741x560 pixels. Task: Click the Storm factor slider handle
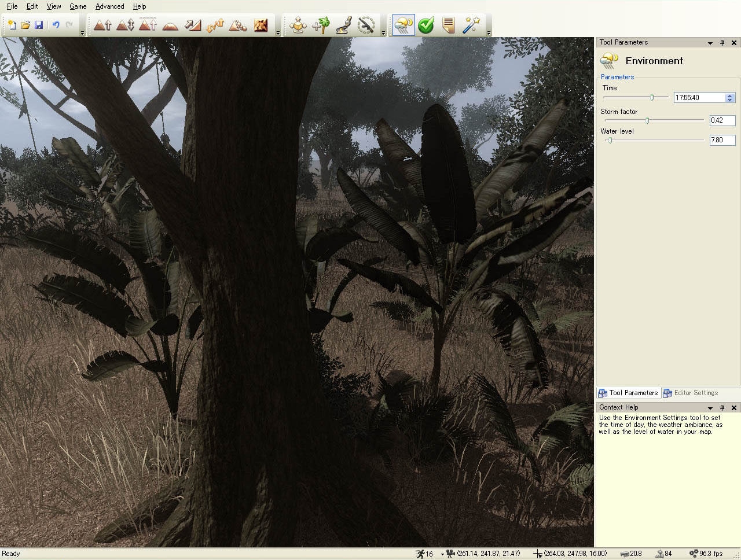click(x=647, y=120)
